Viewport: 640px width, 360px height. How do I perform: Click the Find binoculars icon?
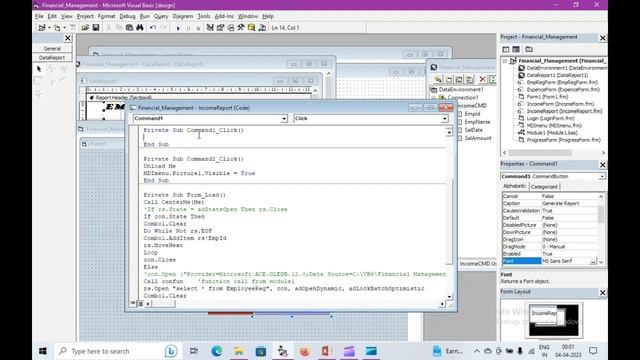pyautogui.click(x=140, y=28)
